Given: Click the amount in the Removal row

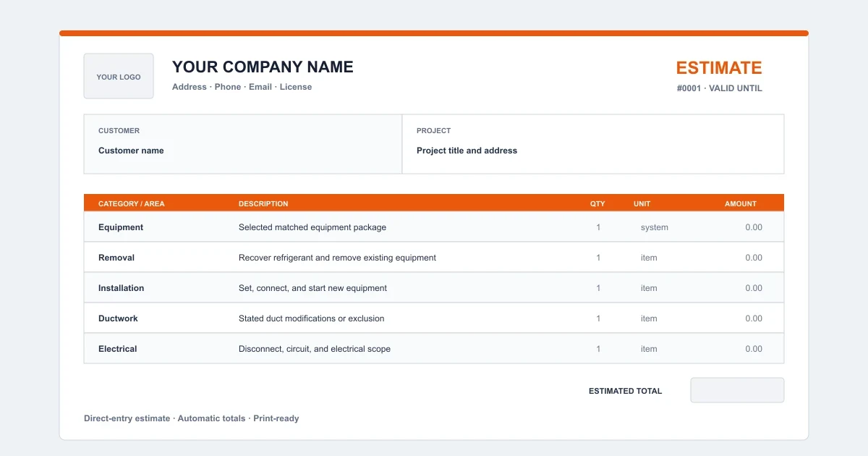Looking at the screenshot, I should pyautogui.click(x=754, y=258).
